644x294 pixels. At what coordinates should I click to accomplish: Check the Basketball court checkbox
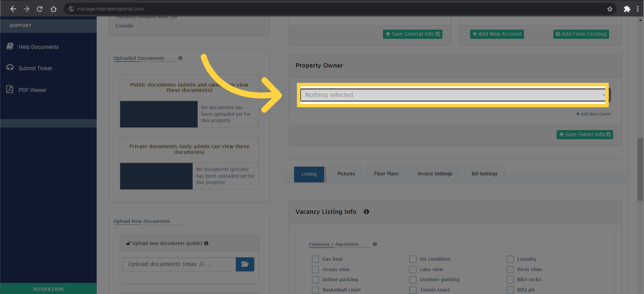(x=315, y=290)
